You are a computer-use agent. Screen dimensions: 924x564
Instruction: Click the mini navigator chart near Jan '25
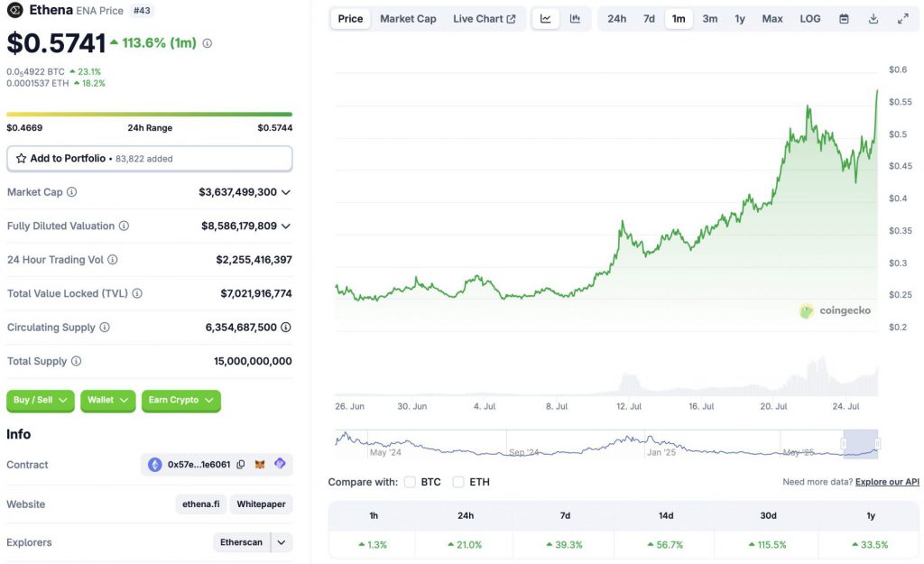[661, 444]
